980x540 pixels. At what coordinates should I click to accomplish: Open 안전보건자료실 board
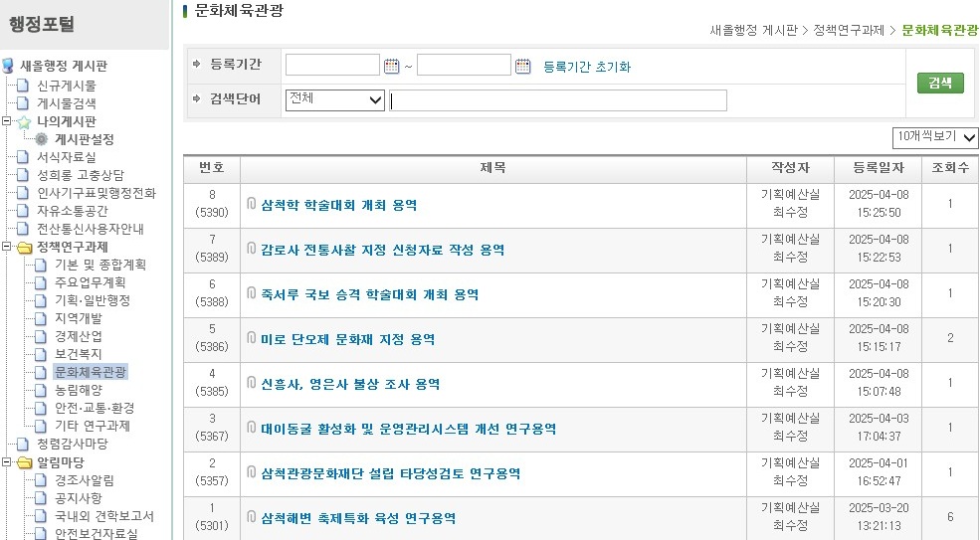click(97, 534)
